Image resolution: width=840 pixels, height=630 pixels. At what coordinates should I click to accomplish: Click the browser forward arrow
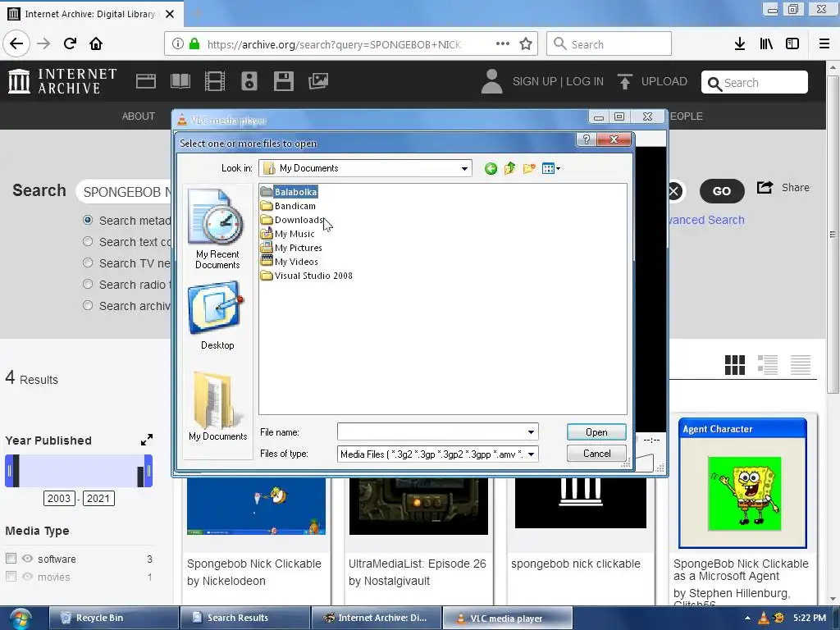pyautogui.click(x=43, y=43)
